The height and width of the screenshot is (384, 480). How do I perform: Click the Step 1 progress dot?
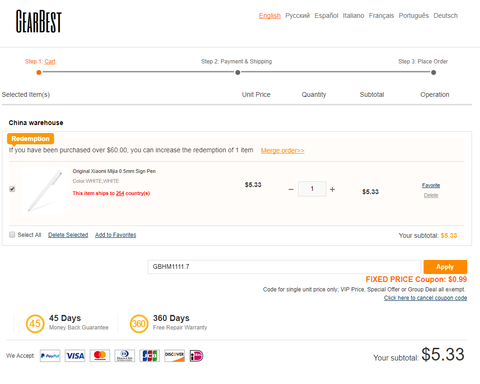click(39, 72)
